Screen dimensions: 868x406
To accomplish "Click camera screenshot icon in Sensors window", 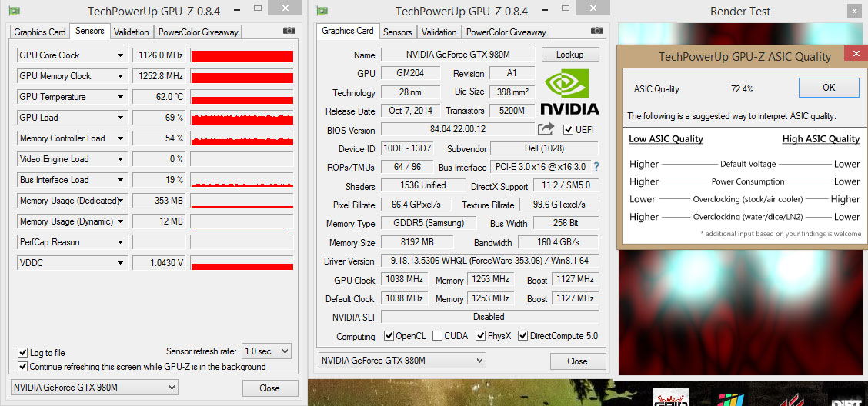I will [x=289, y=31].
